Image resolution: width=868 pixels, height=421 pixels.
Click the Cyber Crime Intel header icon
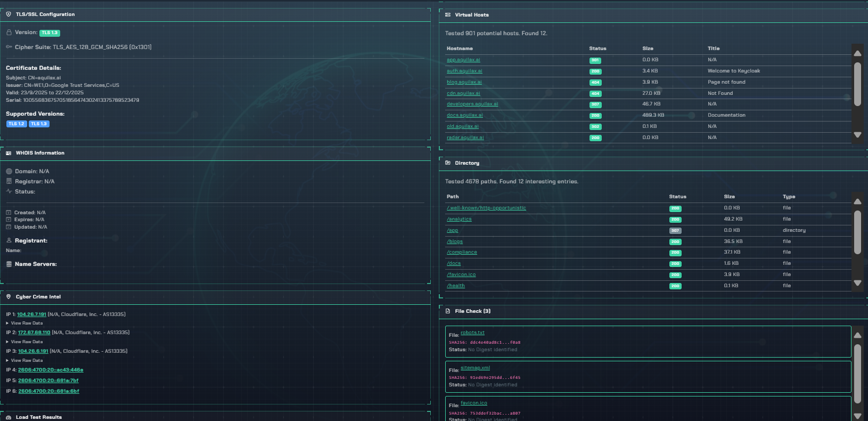pos(9,297)
